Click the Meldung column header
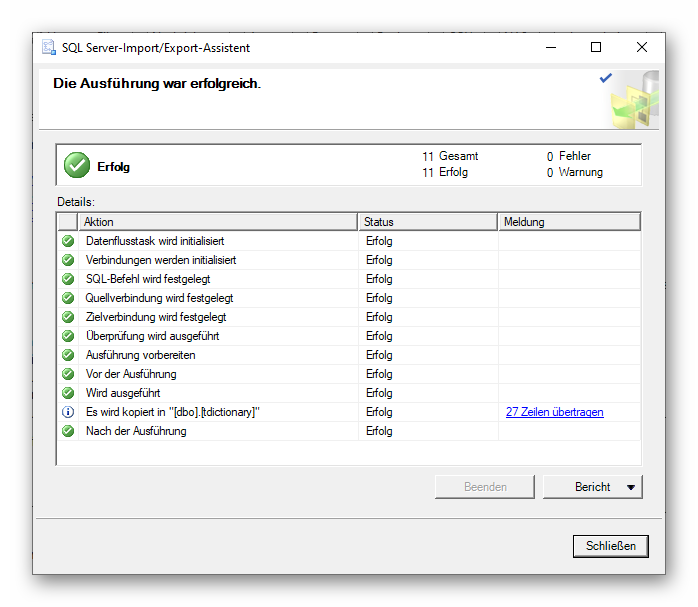This screenshot has width=698, height=607. pos(568,222)
